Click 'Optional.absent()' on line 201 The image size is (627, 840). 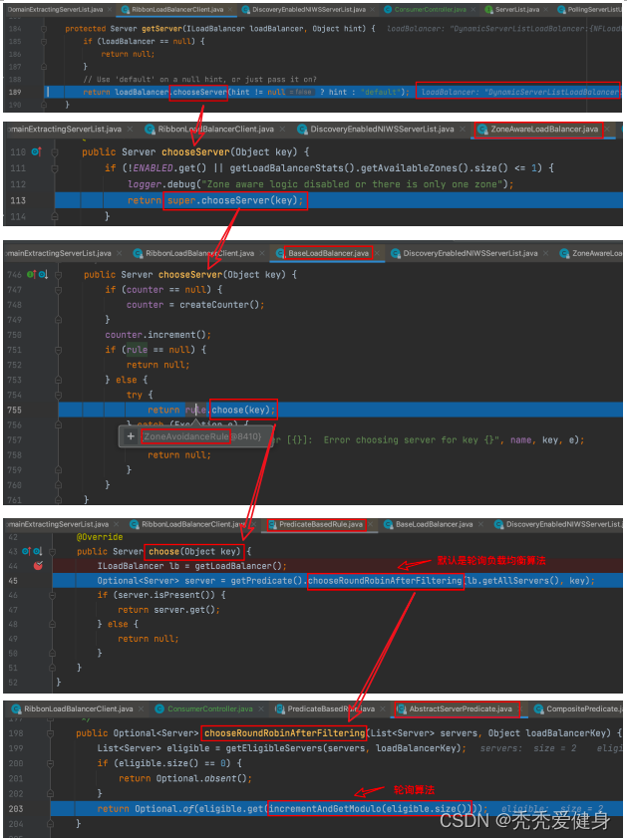tap(203, 778)
